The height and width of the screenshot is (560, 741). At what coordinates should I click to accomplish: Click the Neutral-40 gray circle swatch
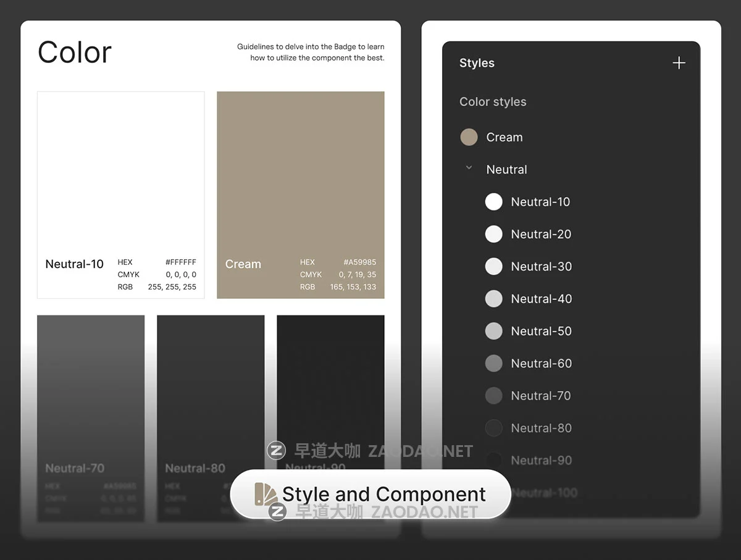494,299
